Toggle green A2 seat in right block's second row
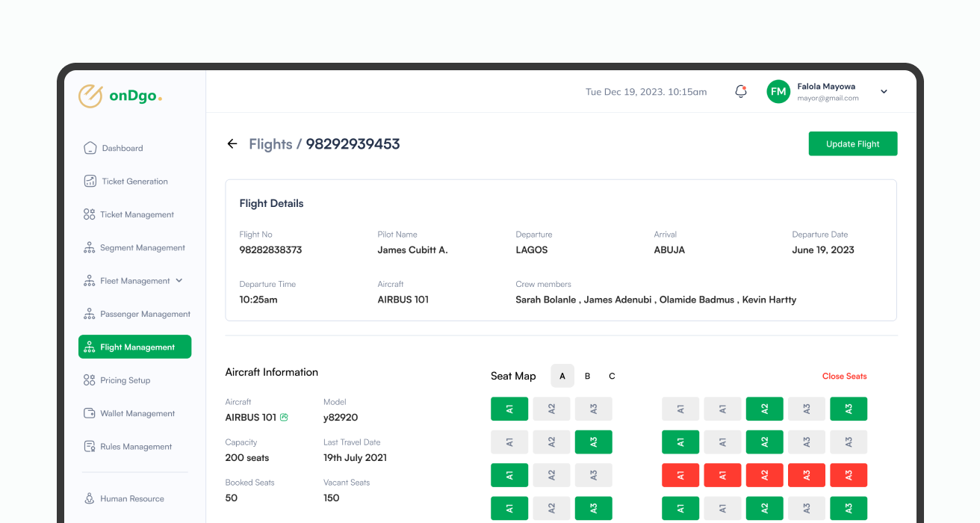The height and width of the screenshot is (523, 980). (765, 442)
